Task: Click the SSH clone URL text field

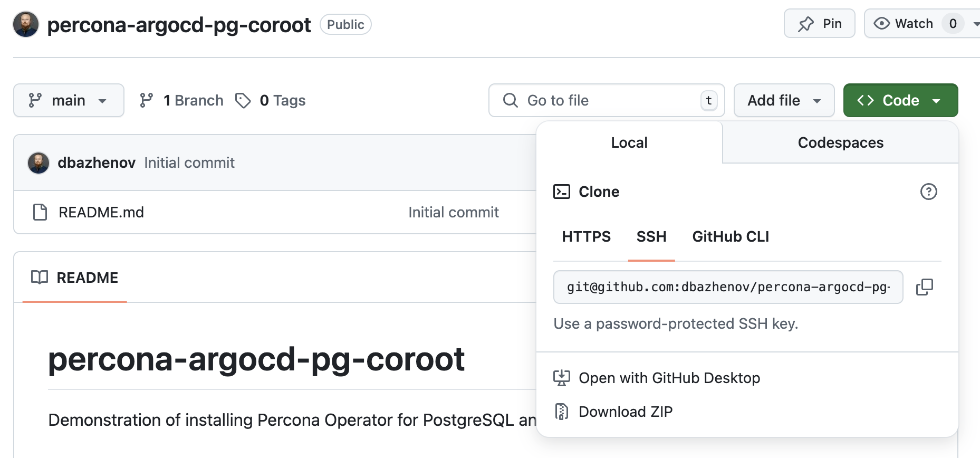Action: 728,287
